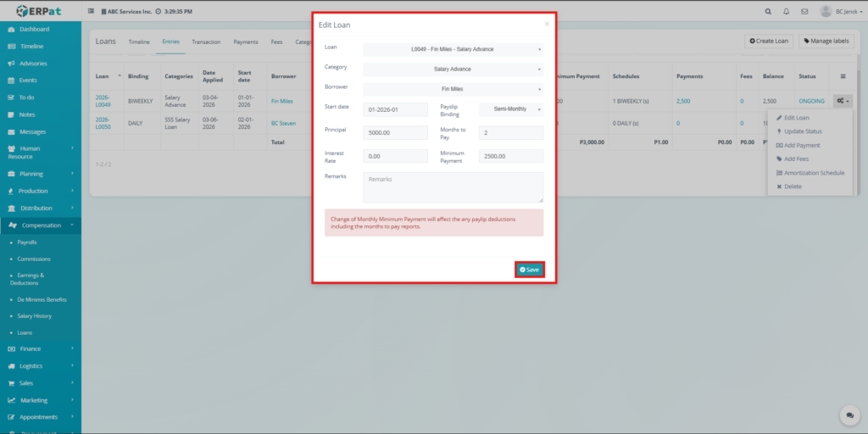Click the ONGOING status link
The image size is (868, 434).
point(811,102)
